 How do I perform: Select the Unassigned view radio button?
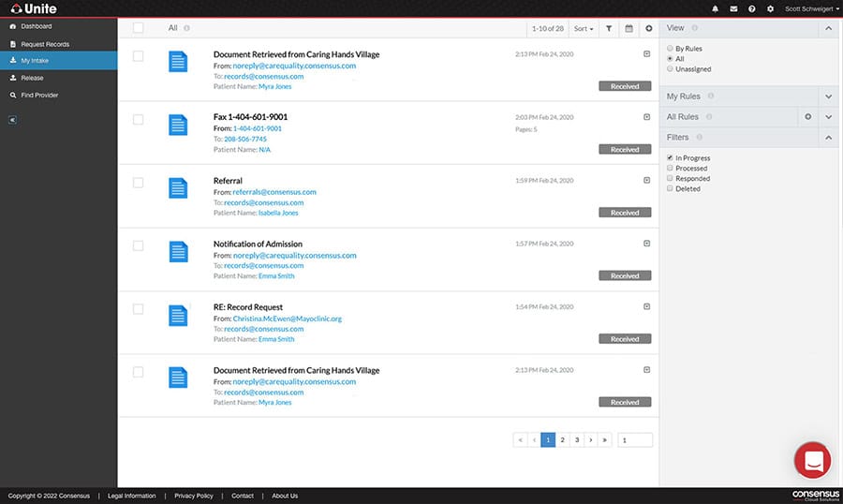point(670,68)
